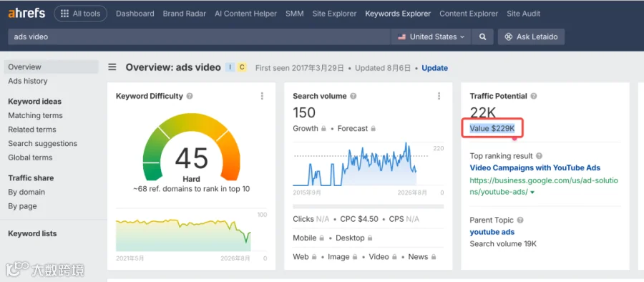
Task: Open the All tools menu
Action: pyautogui.click(x=80, y=14)
